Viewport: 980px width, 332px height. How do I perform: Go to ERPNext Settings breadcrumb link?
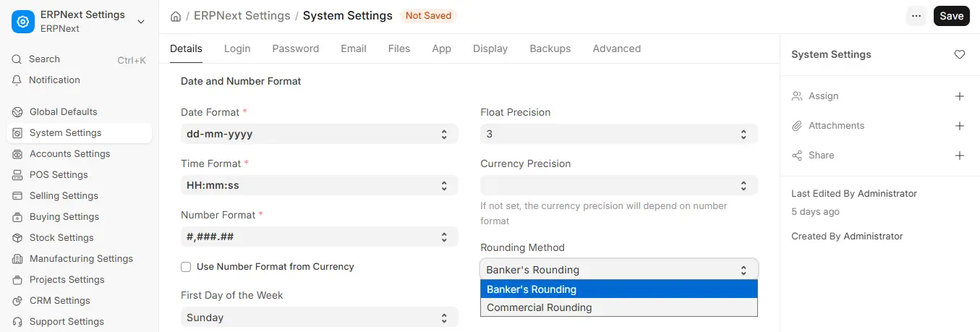click(242, 16)
